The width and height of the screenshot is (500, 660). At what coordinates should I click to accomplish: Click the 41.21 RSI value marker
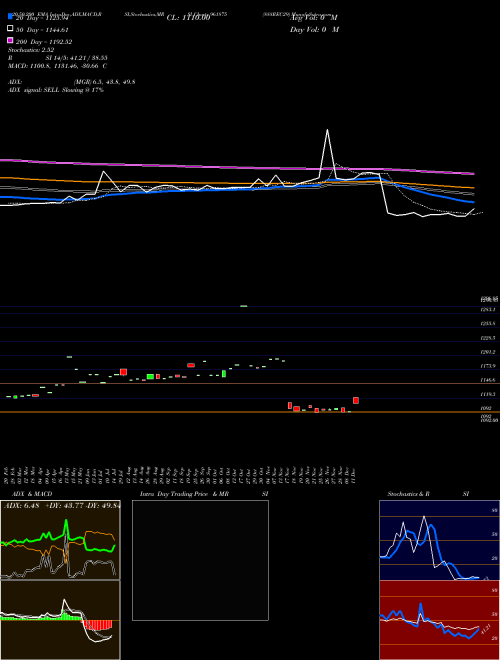[485, 629]
